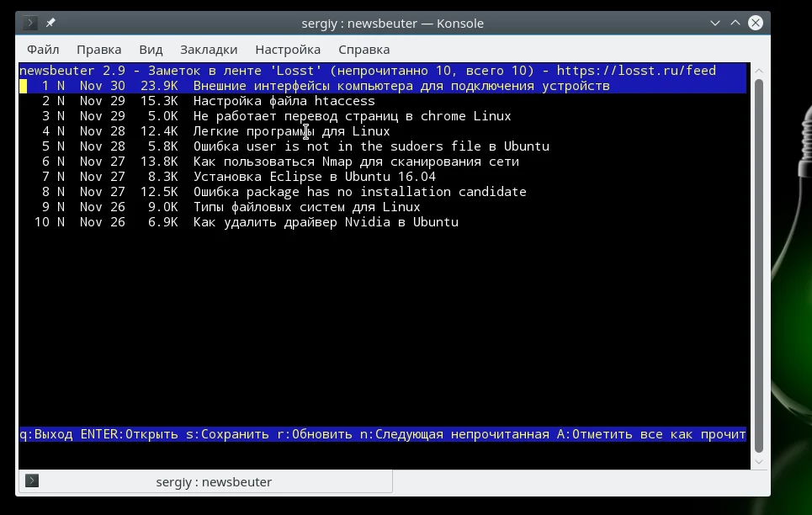Viewport: 812px width, 515px height.
Task: Select 'Ошибка package has no installation candidate'
Action: [383, 192]
